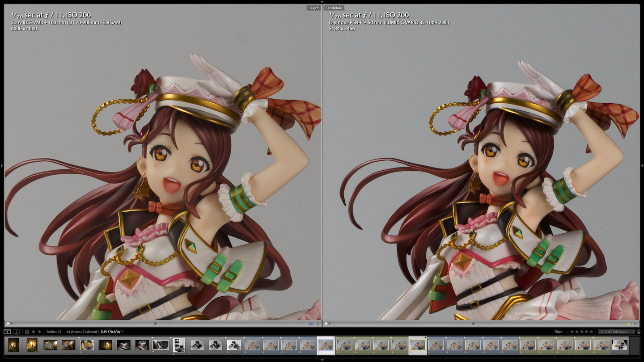Close the Select pane with its X
The height and width of the screenshot is (362, 644).
[x=318, y=324]
